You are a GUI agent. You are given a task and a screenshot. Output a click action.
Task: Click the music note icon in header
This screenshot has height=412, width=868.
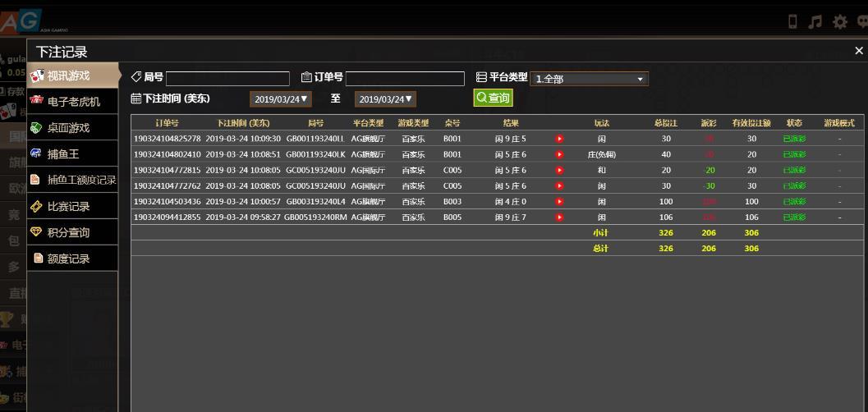[x=815, y=21]
